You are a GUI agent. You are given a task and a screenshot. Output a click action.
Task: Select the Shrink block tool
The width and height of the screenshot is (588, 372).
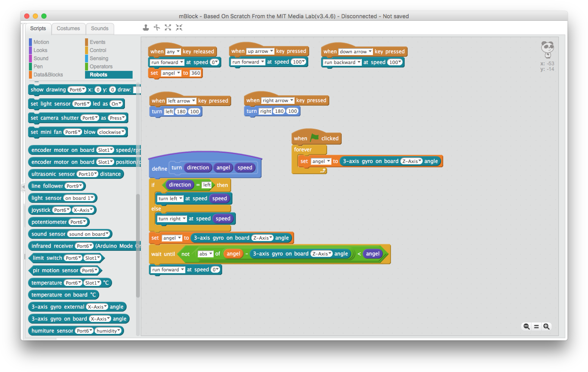point(179,28)
